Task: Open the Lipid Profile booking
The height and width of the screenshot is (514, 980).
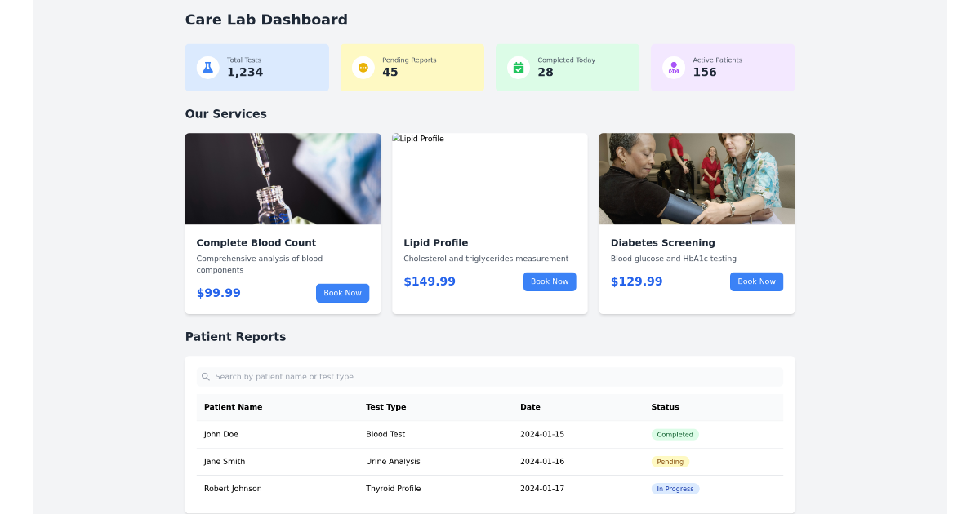Action: pyautogui.click(x=550, y=281)
